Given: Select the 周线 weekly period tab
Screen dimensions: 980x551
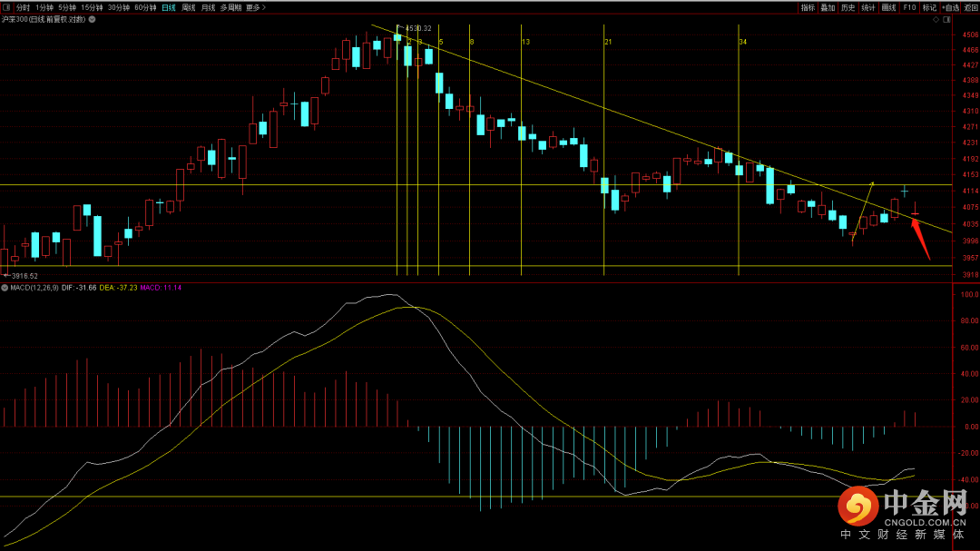Looking at the screenshot, I should point(189,7).
